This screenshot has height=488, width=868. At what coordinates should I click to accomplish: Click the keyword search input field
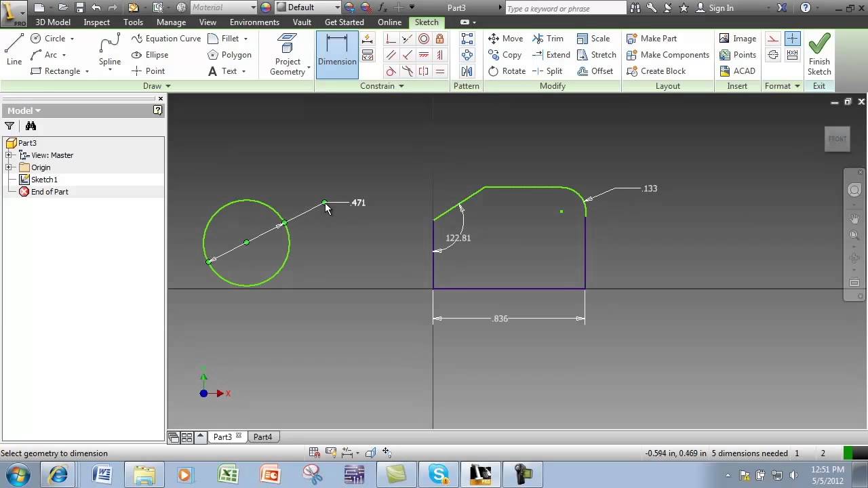(x=566, y=8)
